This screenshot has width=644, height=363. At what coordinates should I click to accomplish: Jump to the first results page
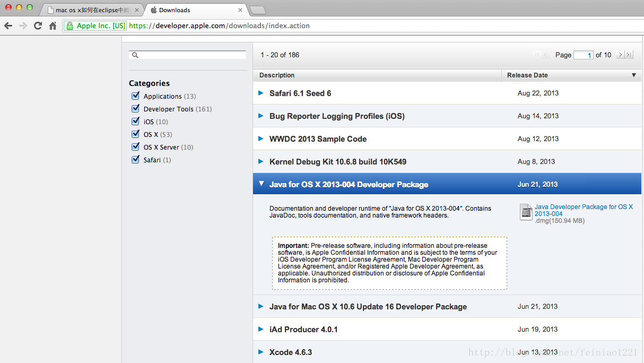537,55
